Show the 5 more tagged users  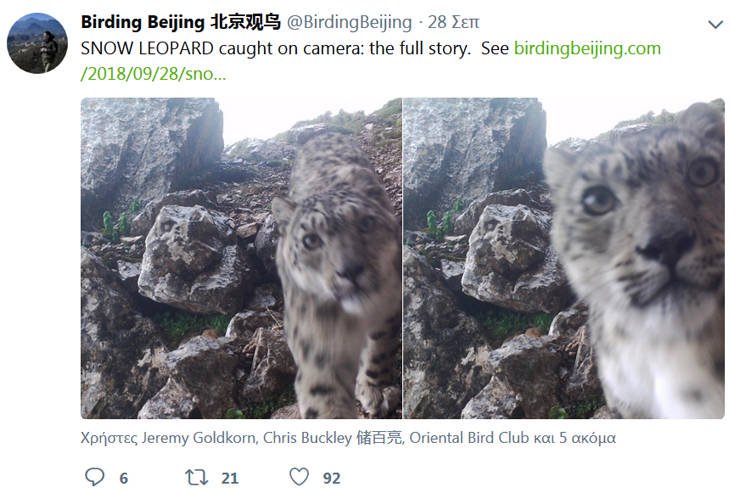pos(587,438)
